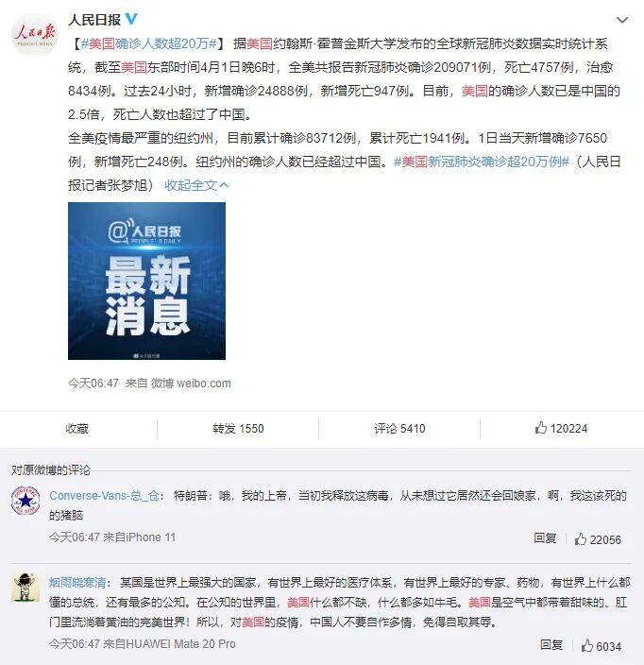Reply to the 烟雨晓寒清 comment
Screen dimensions: 644x665
click(551, 645)
